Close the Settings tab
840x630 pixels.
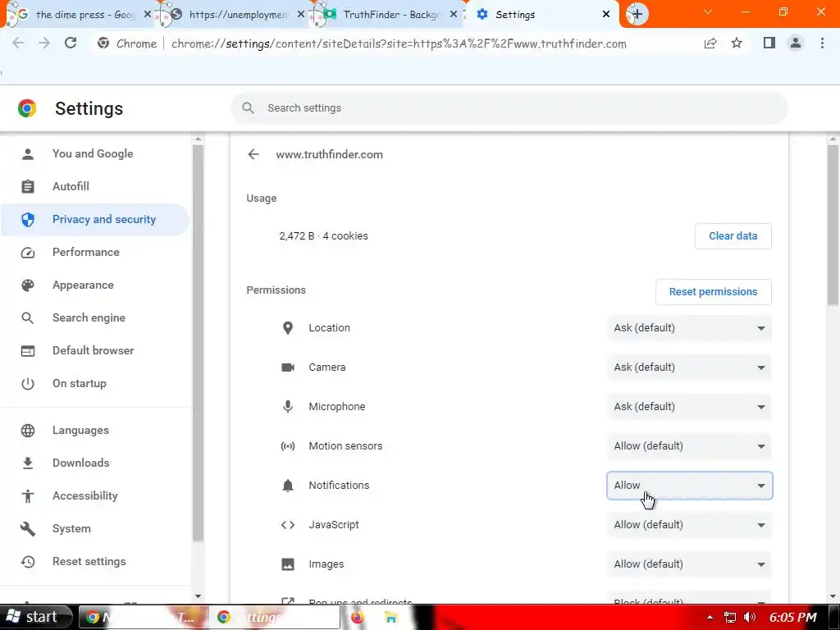pyautogui.click(x=606, y=15)
